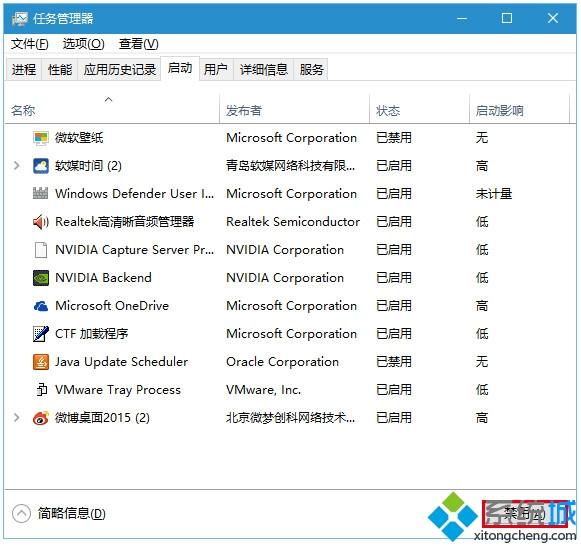Screen dimensions: 581x546
Task: Select the Windows Defender User I... entry
Action: [x=135, y=194]
